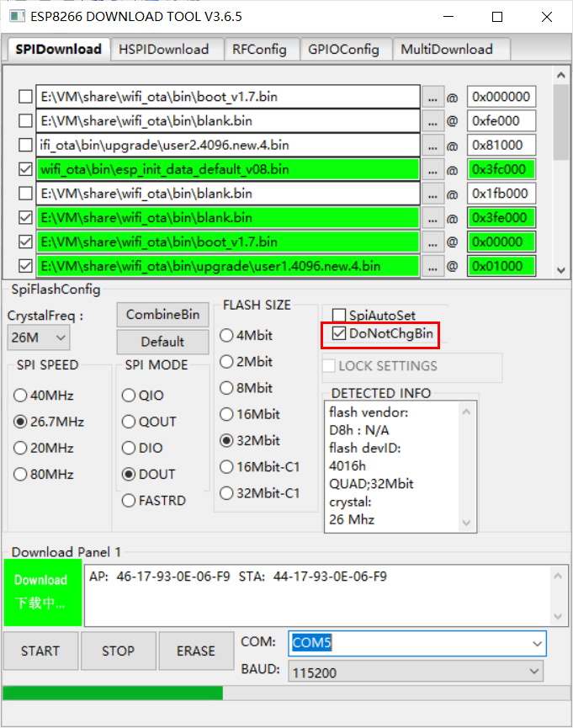Select 16Mbit flash size
573x728 pixels.
(226, 414)
